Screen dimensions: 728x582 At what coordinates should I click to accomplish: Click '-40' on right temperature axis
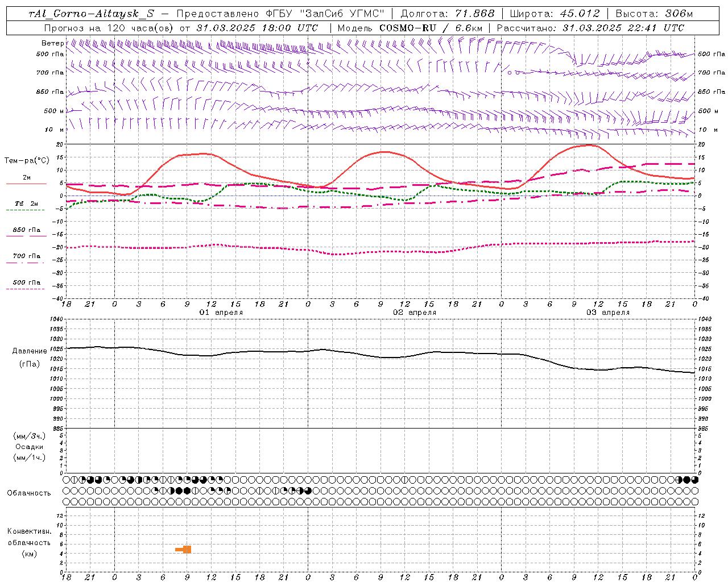[x=703, y=299]
